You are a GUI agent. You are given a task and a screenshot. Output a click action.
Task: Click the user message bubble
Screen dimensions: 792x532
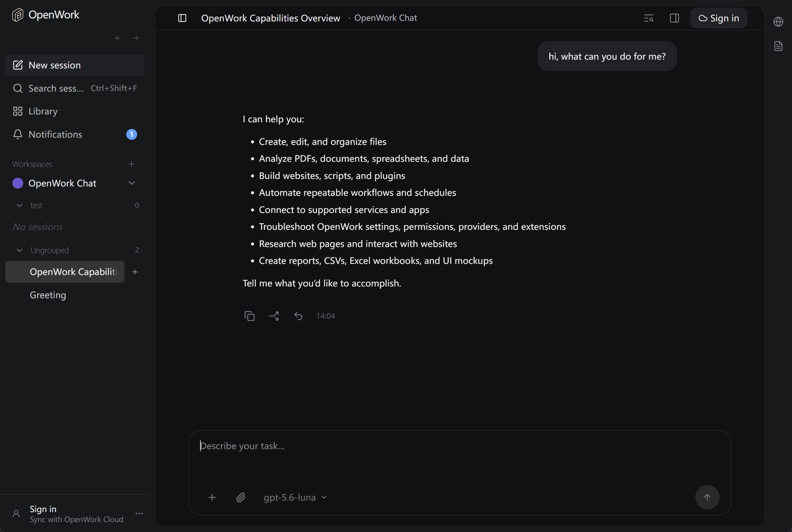click(x=607, y=56)
